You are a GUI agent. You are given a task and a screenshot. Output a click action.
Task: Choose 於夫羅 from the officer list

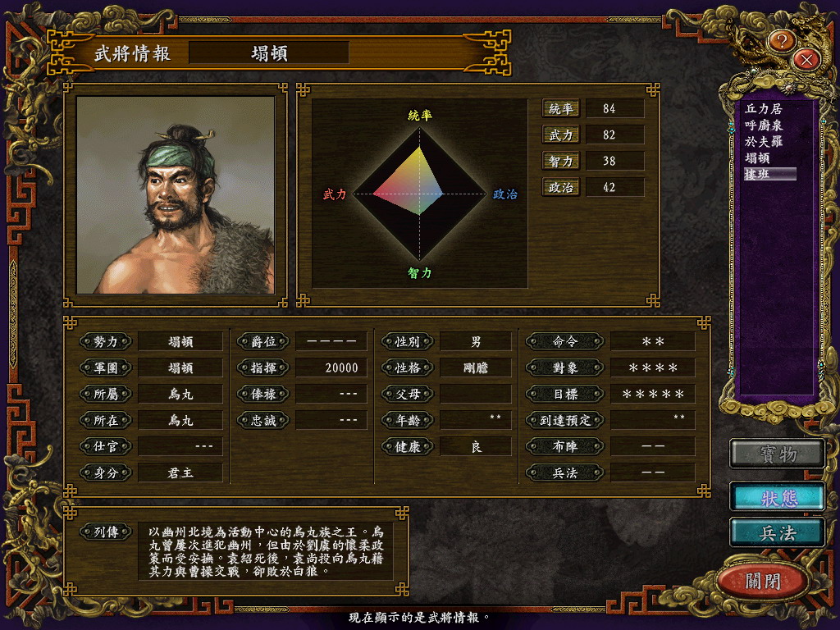[764, 141]
